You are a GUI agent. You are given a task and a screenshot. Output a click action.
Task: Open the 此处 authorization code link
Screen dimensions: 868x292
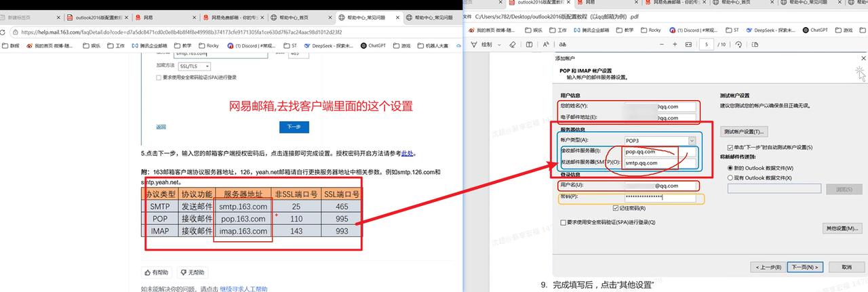(407, 154)
